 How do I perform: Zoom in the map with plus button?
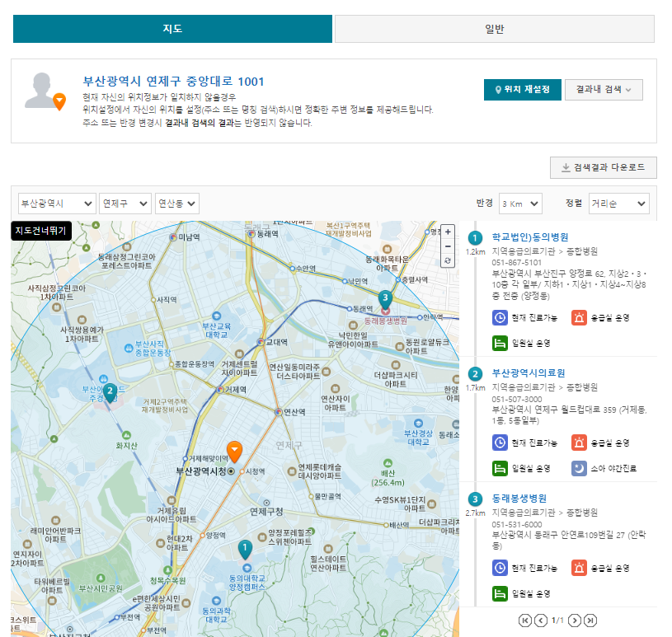pyautogui.click(x=448, y=232)
